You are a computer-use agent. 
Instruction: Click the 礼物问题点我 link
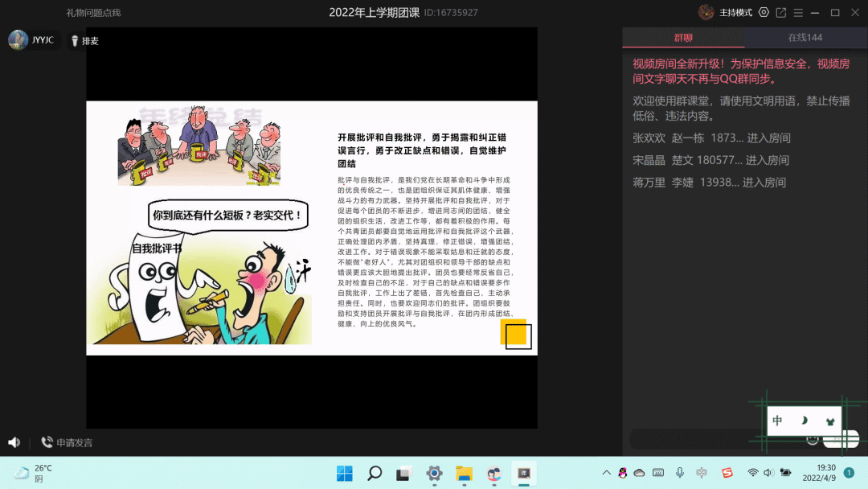pos(93,13)
